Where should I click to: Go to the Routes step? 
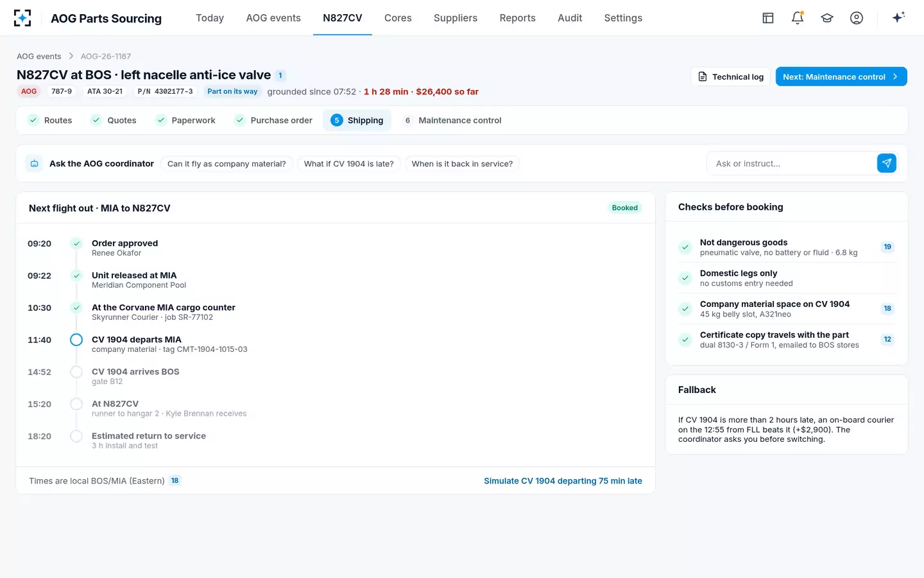point(50,120)
